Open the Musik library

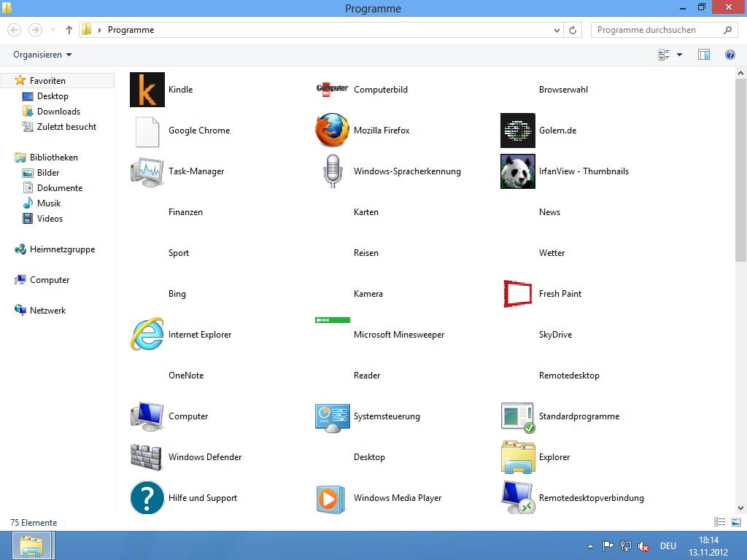click(x=49, y=203)
